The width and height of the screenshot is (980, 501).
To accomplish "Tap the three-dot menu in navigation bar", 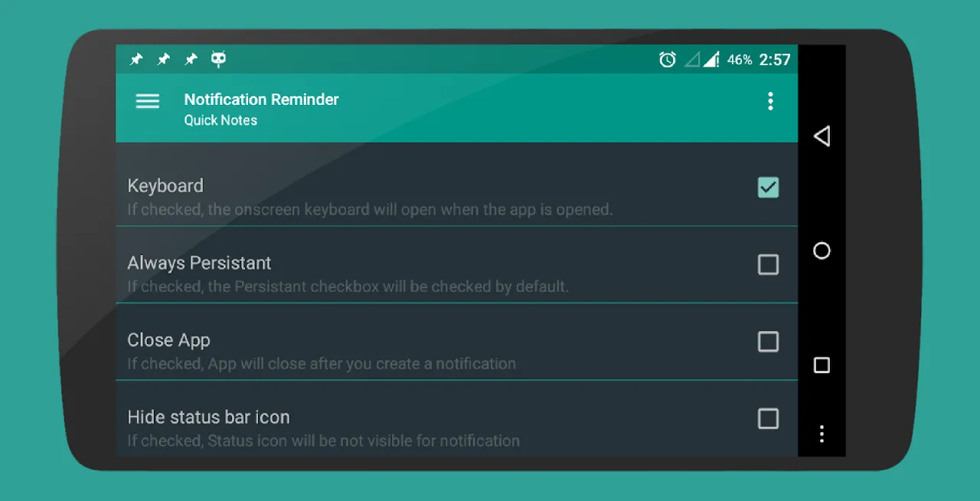I will point(822,434).
